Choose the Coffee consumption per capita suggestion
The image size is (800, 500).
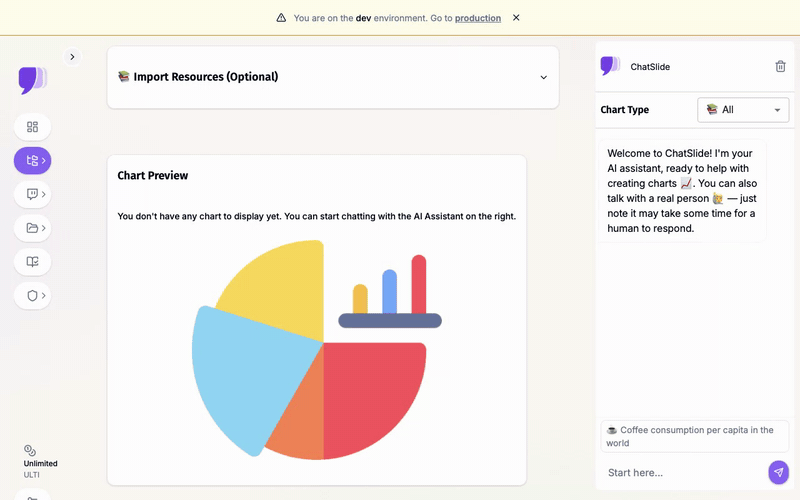coord(694,436)
